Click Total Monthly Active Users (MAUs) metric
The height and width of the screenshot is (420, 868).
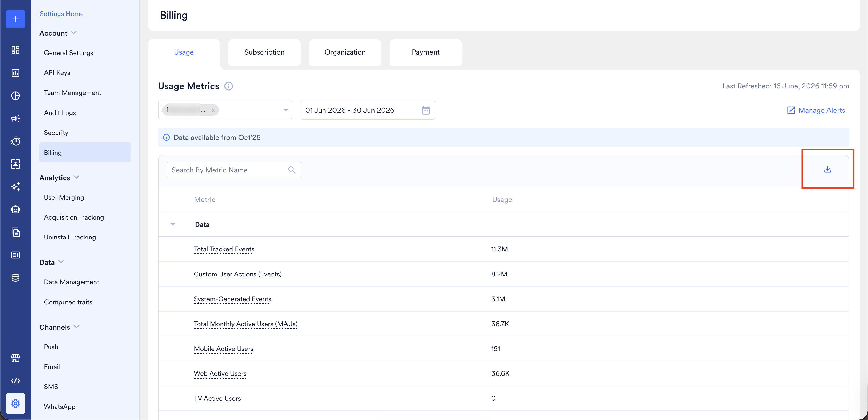(246, 324)
